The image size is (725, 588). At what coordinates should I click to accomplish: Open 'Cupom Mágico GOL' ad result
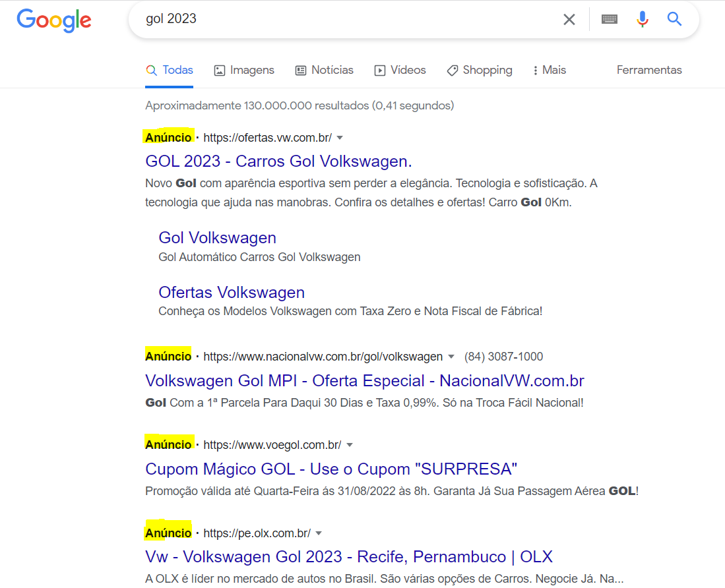coord(331,469)
